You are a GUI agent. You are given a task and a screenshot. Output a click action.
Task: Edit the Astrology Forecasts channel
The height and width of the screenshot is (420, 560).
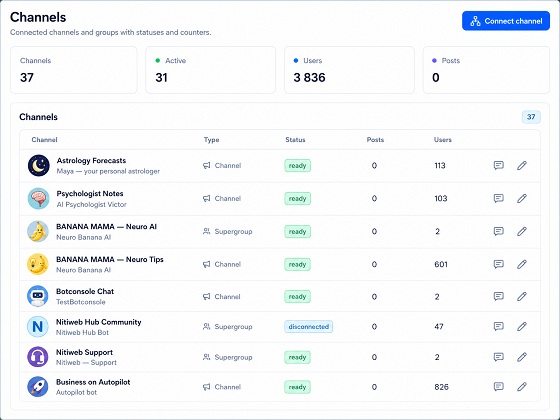point(522,165)
